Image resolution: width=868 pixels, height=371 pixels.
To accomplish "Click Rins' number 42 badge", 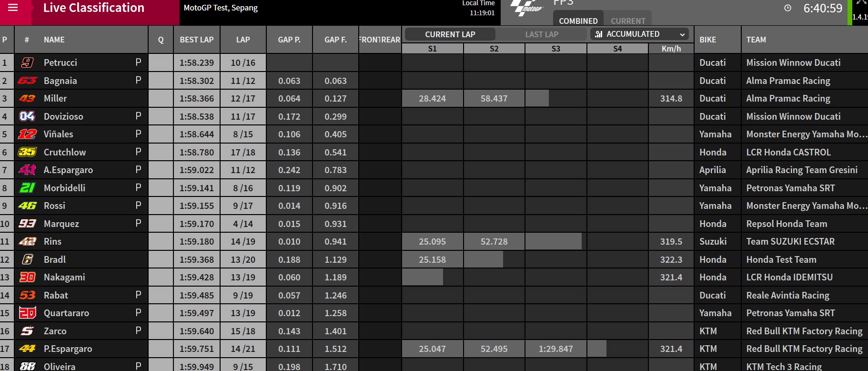I will (x=27, y=241).
